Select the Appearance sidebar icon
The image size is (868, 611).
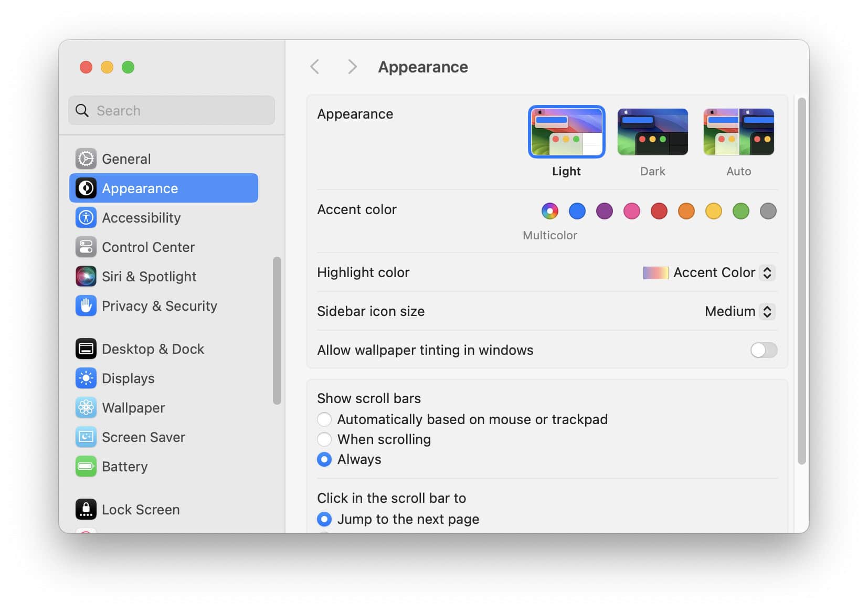(x=86, y=188)
